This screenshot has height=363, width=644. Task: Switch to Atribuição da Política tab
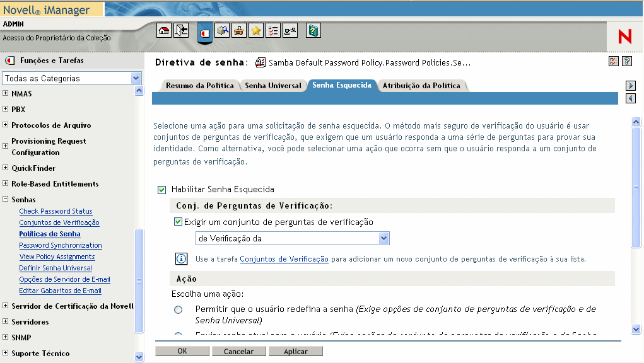click(421, 86)
